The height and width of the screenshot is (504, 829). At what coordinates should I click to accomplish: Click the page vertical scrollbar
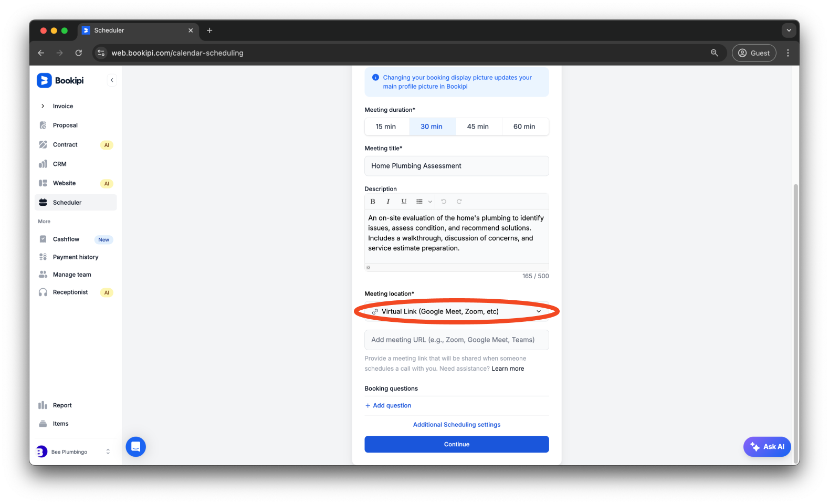coord(796,323)
